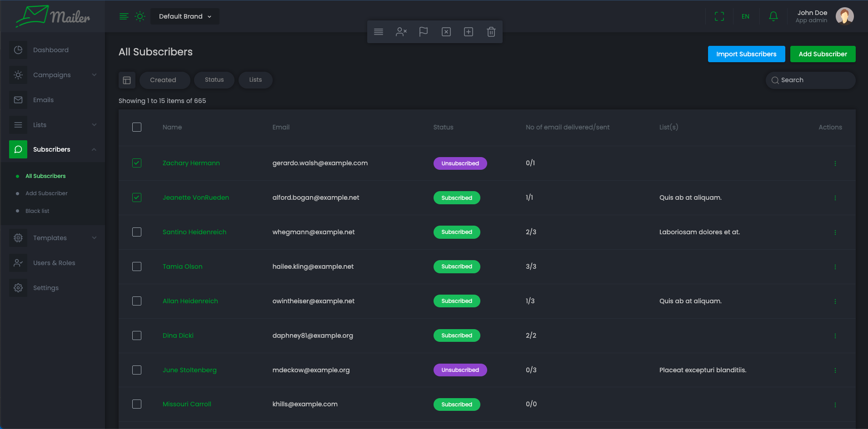This screenshot has width=868, height=429.
Task: Go to Black list in sidebar
Action: (37, 211)
